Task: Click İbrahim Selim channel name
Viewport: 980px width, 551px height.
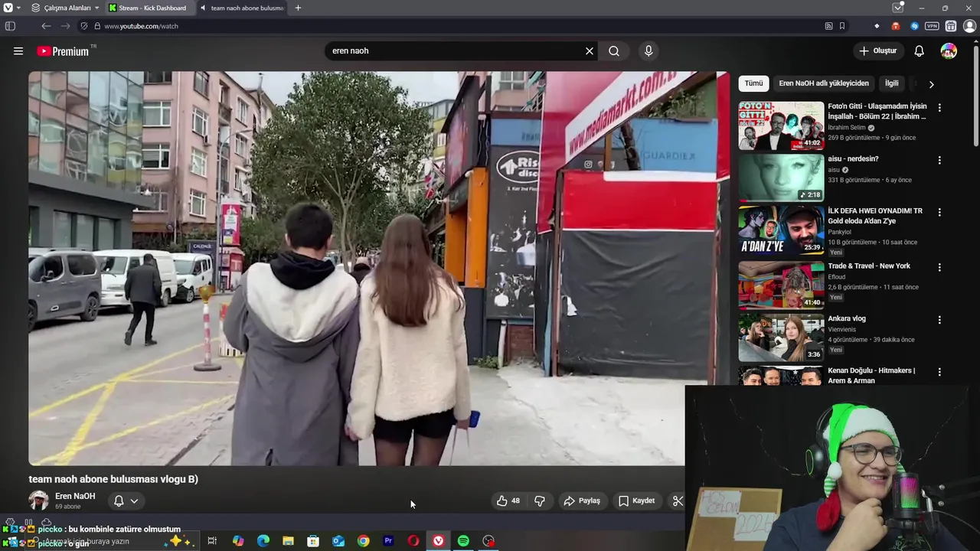Action: pos(847,128)
